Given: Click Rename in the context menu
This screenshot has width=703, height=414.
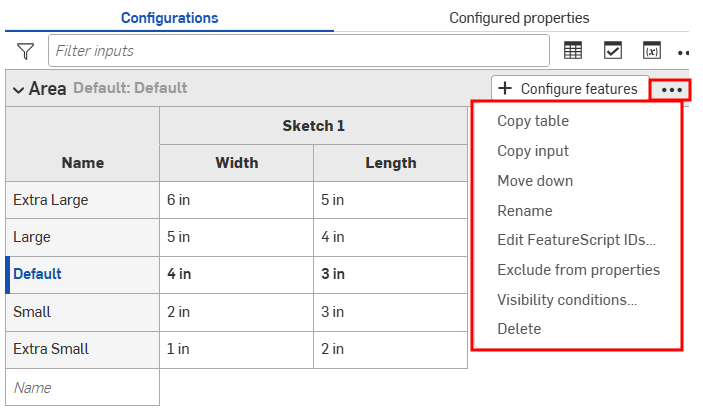Looking at the screenshot, I should click(524, 211).
